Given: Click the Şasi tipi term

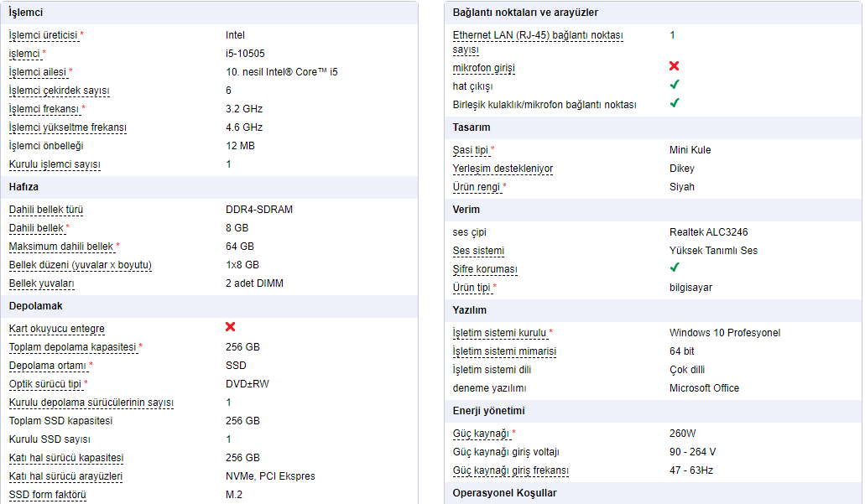Looking at the screenshot, I should (x=471, y=150).
